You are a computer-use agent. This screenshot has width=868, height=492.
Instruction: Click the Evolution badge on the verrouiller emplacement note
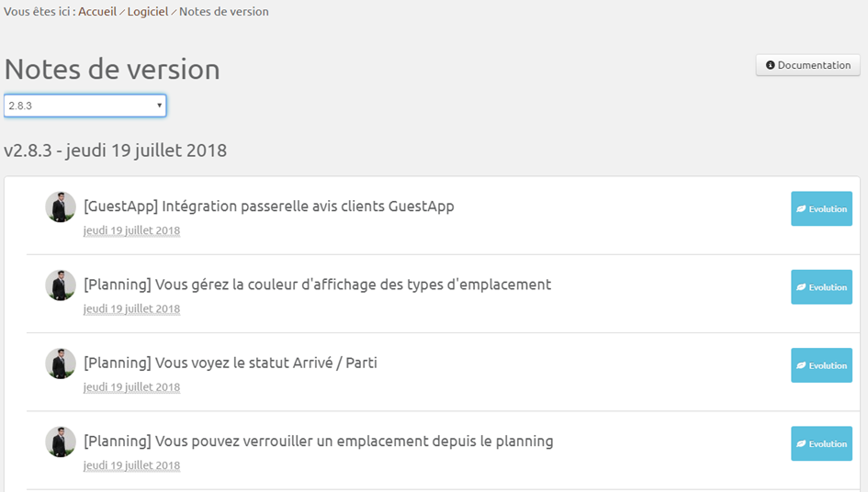click(821, 443)
